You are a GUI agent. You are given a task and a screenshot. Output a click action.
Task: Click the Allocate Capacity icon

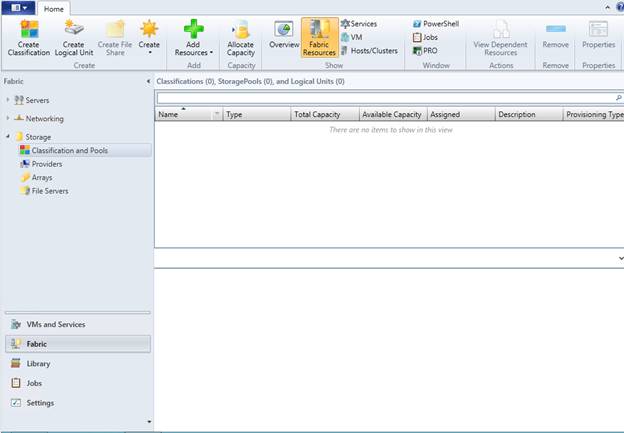click(x=241, y=38)
